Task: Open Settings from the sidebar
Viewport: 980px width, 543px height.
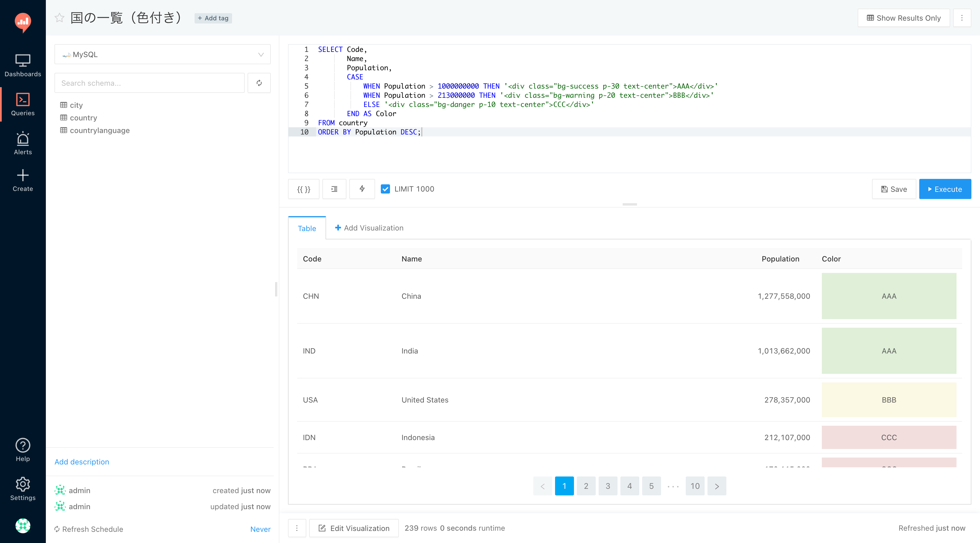Action: coord(23,489)
